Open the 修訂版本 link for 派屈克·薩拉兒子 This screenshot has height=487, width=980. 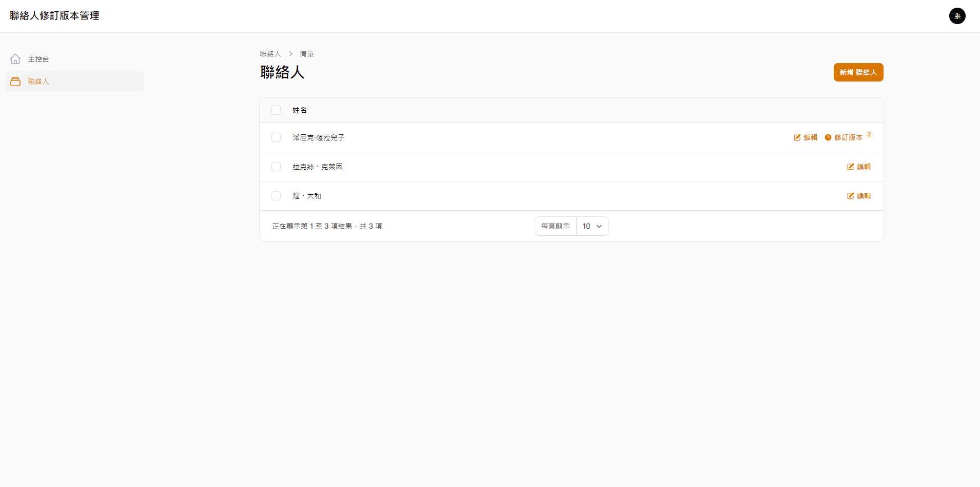coord(848,137)
